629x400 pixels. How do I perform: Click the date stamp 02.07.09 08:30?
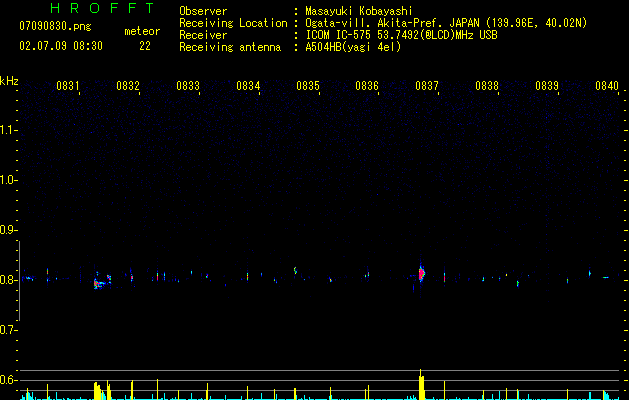click(61, 46)
